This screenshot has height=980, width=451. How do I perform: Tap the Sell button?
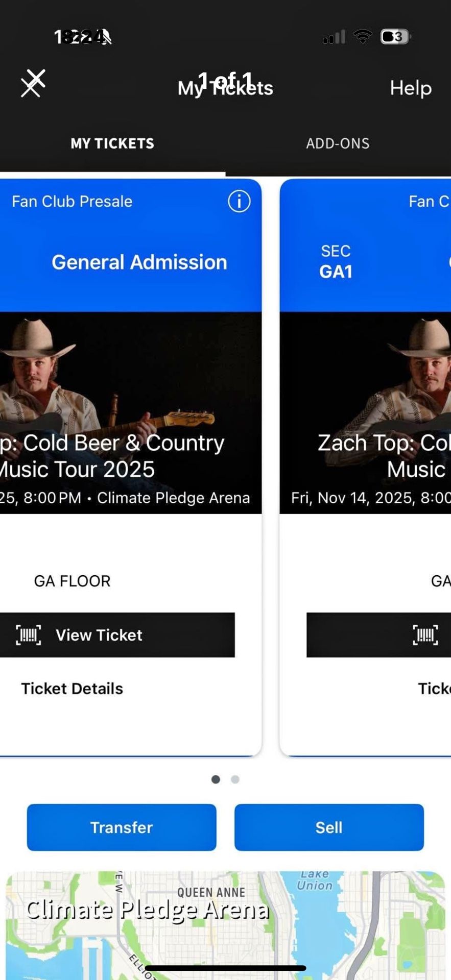click(329, 827)
